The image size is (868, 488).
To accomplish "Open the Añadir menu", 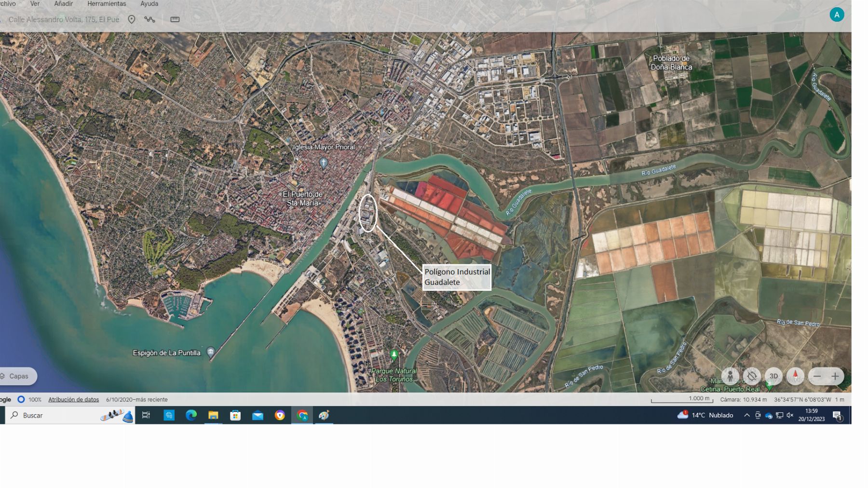I will [x=63, y=4].
